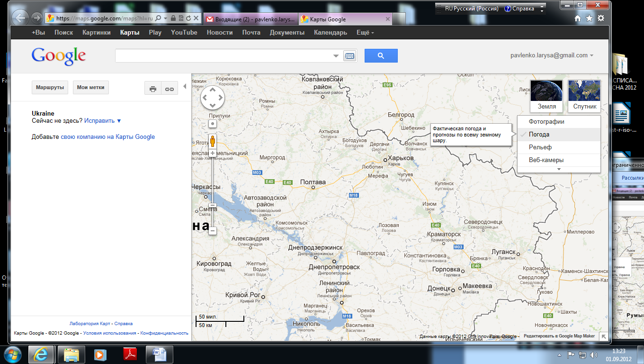Open Windows Explorer from taskbar
This screenshot has height=364, width=644.
click(72, 354)
